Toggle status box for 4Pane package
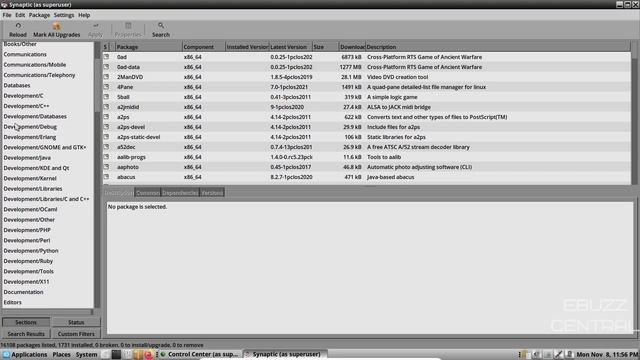The width and height of the screenshot is (640, 360). pos(107,87)
